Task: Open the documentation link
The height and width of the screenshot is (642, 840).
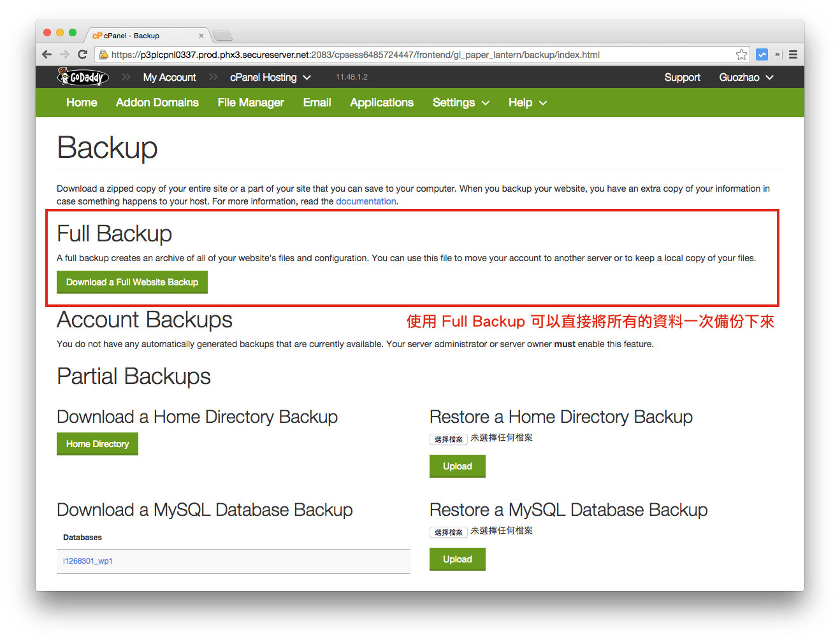Action: 366,201
